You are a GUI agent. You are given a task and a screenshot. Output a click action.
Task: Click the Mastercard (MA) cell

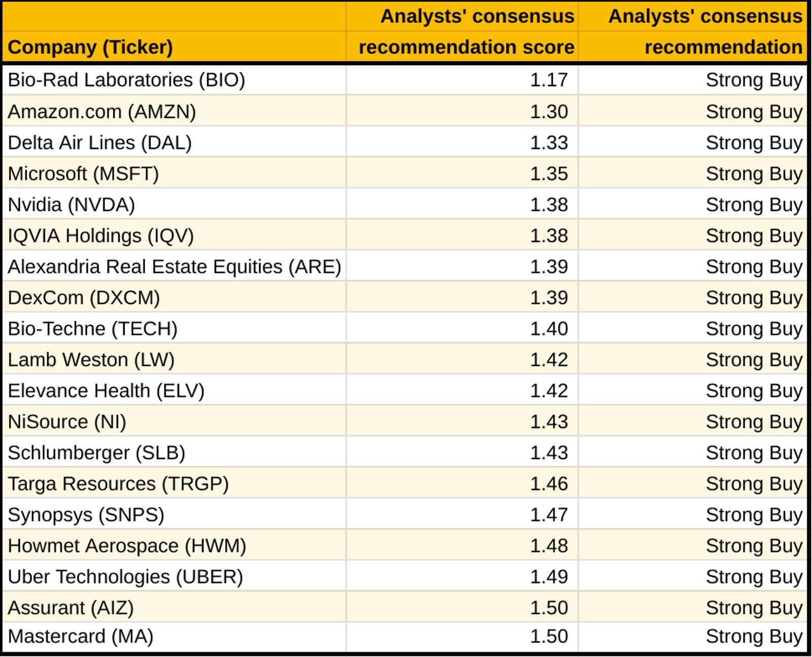[x=81, y=636]
